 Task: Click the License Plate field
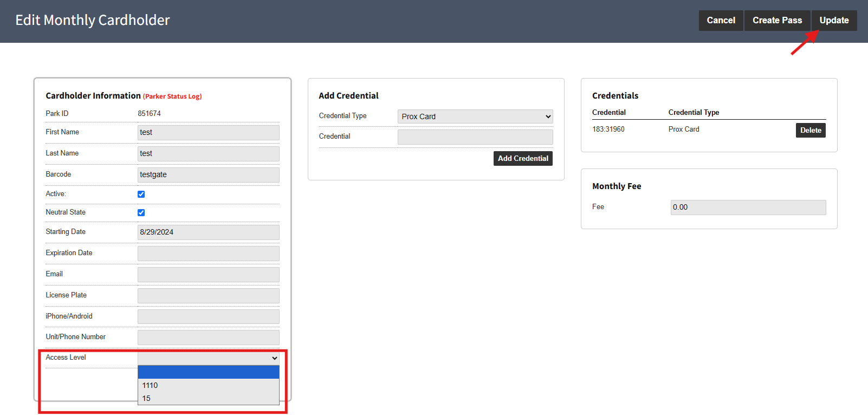coord(209,296)
